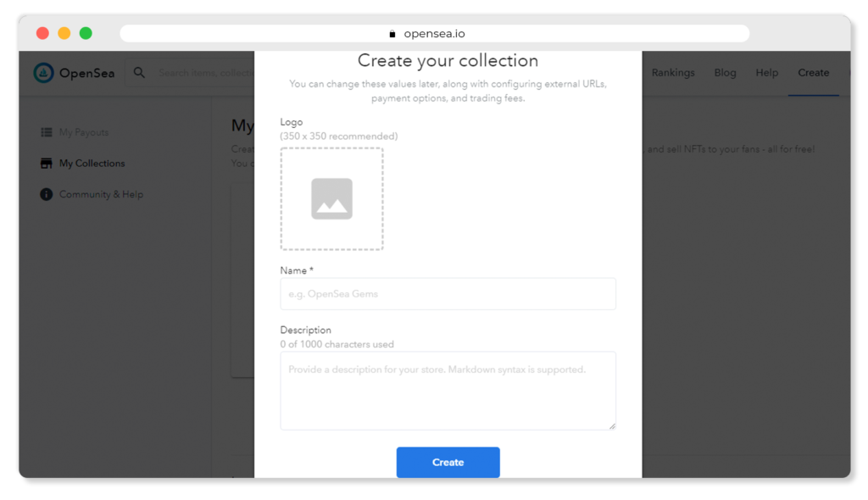Click the padlock icon in the address bar

392,34
